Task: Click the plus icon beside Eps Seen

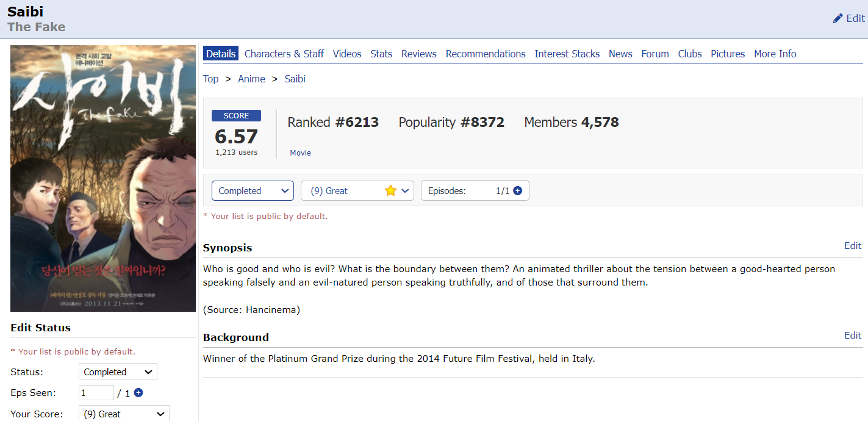Action: click(138, 393)
